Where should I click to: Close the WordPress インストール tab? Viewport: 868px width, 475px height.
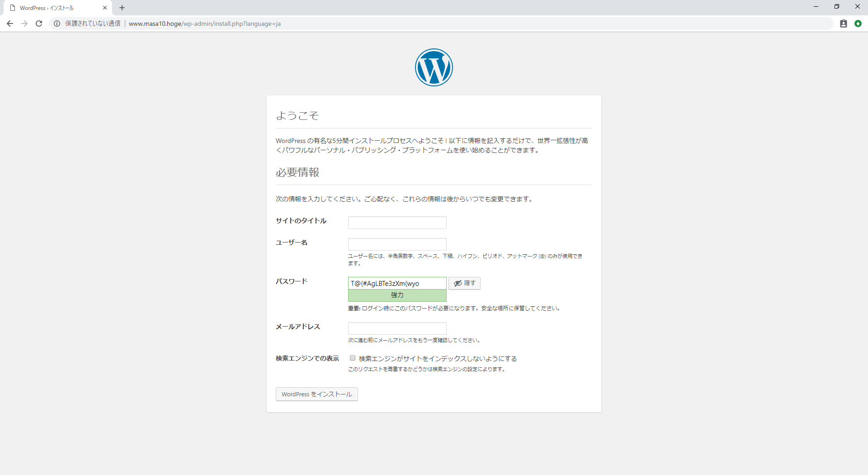pos(105,8)
